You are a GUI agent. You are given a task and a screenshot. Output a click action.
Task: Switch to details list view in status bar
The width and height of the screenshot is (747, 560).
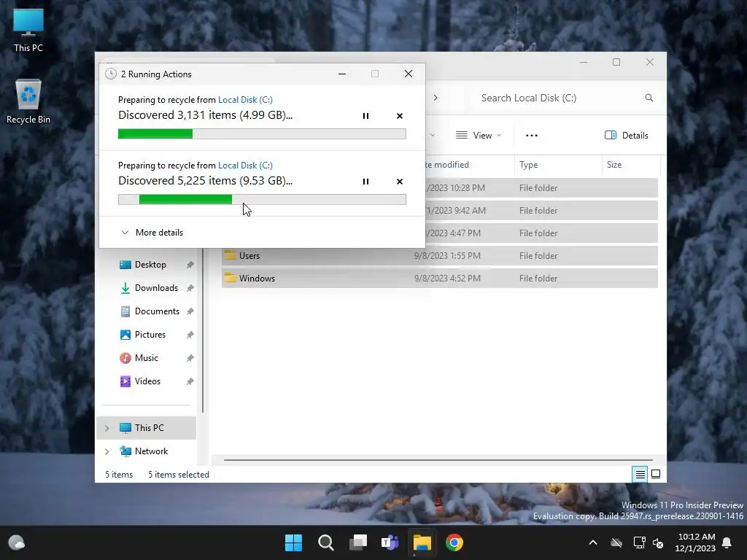640,474
